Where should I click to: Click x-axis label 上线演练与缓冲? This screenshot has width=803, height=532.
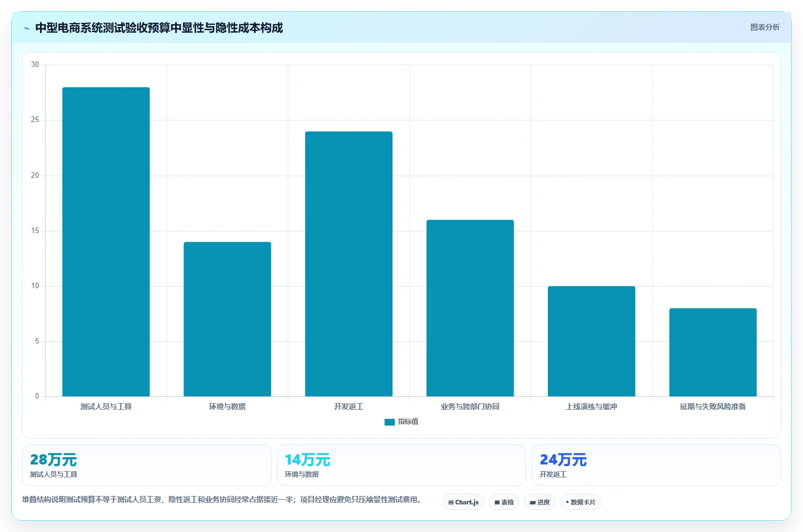click(x=591, y=406)
